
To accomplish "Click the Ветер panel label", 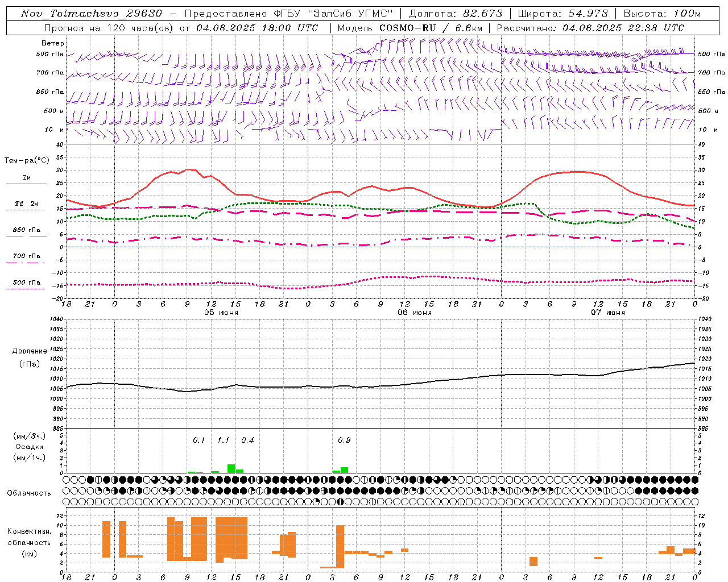I will [52, 43].
